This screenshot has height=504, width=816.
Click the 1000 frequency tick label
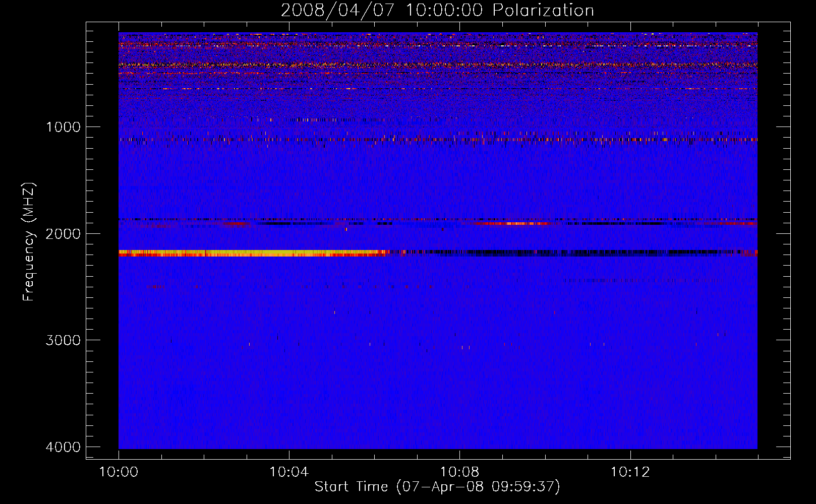pos(63,127)
